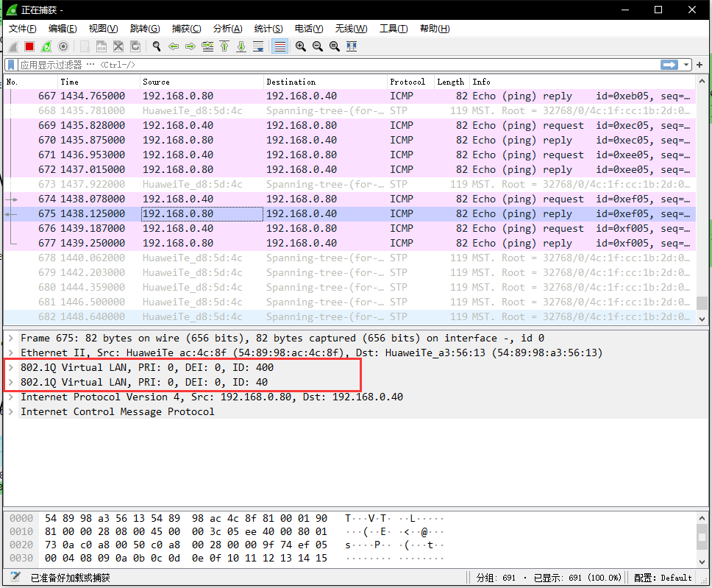The image size is (712, 588).
Task: Expand the Frame 675 details row
Action: click(x=10, y=338)
